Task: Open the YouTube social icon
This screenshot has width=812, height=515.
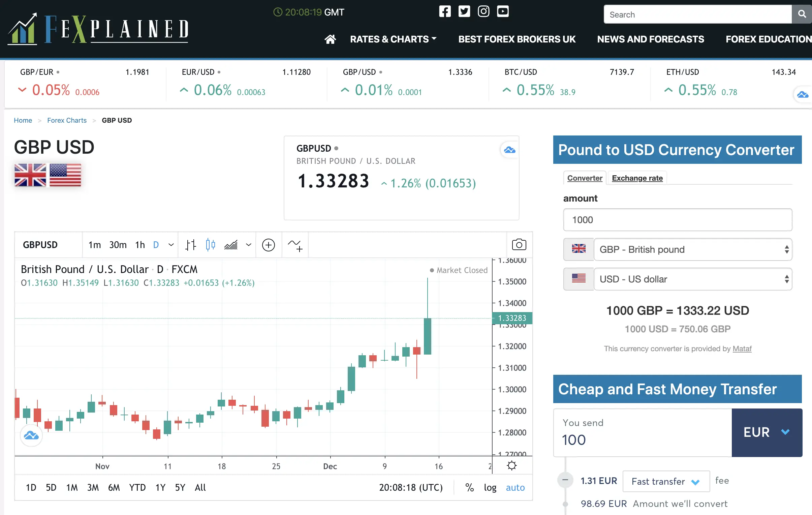Action: click(x=502, y=11)
